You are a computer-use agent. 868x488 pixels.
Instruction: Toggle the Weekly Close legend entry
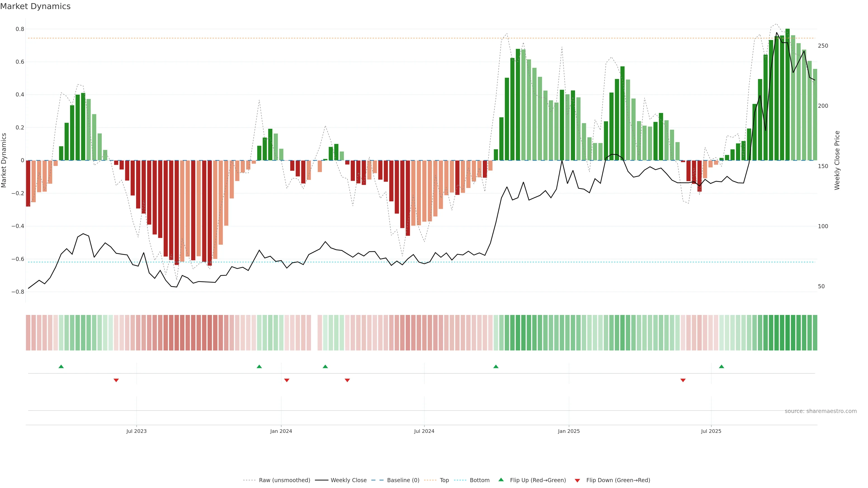[x=348, y=480]
